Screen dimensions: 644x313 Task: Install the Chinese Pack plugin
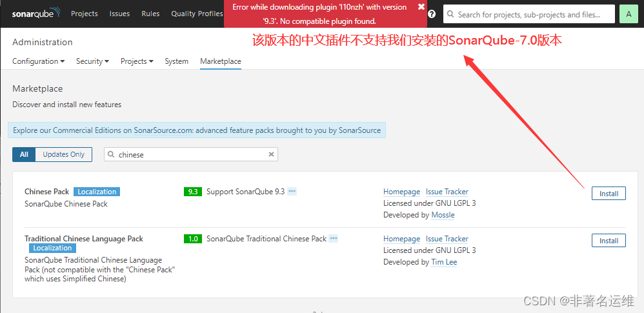pos(609,194)
